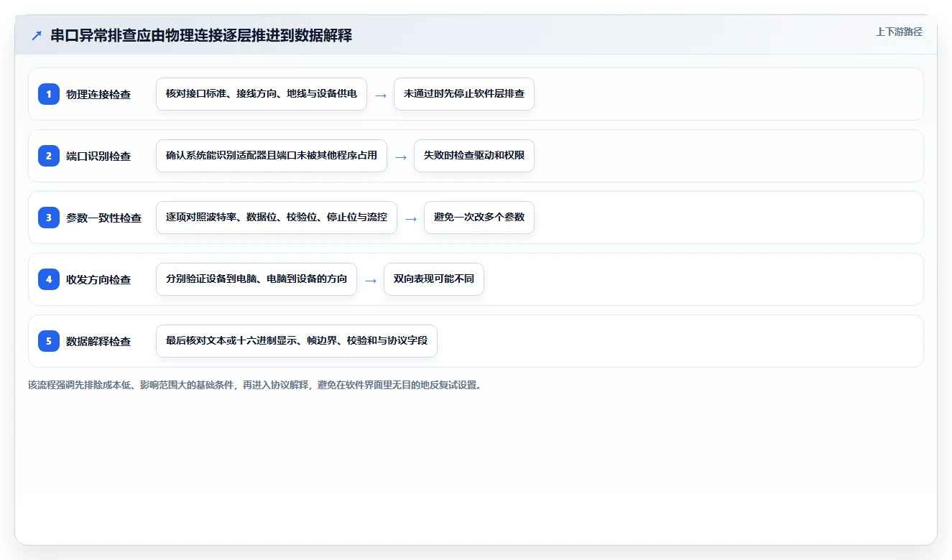The height and width of the screenshot is (560, 952).
Task: Select step number 1 badge
Action: tap(49, 94)
